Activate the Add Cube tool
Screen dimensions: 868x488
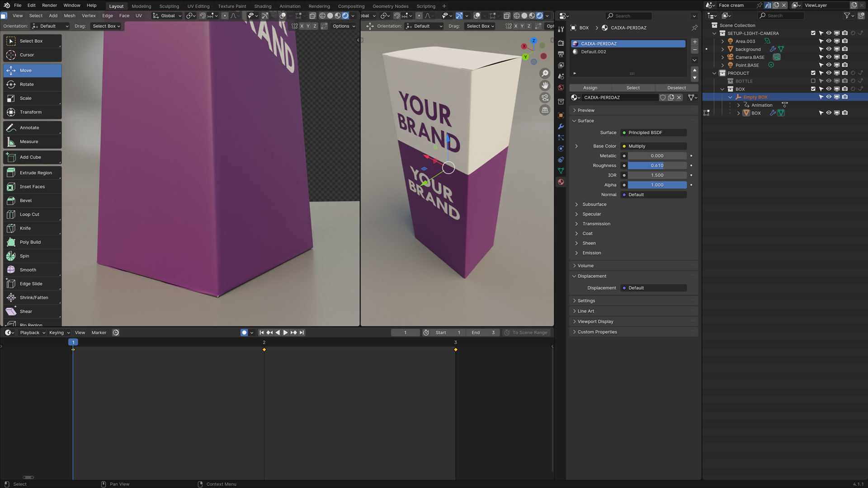32,157
